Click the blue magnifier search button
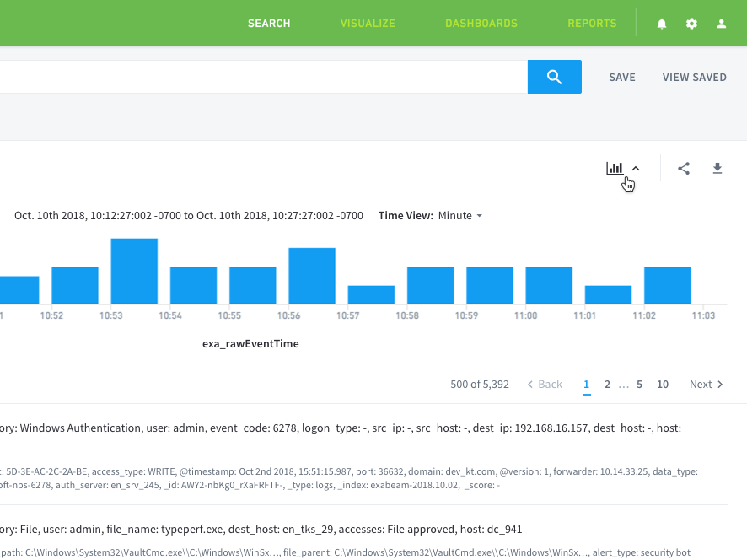 [x=555, y=77]
